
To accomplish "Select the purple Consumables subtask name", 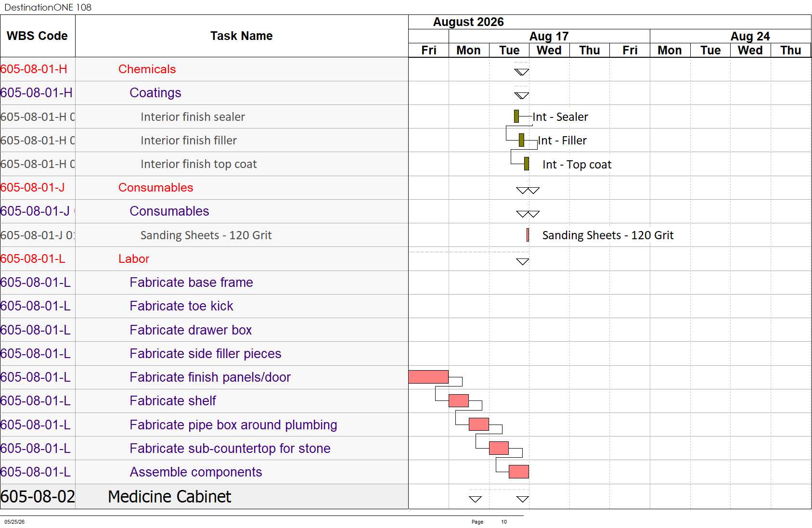I will pyautogui.click(x=169, y=211).
